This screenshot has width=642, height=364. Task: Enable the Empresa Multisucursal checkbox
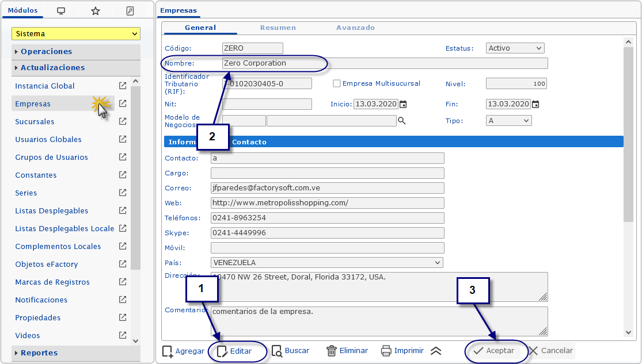pyautogui.click(x=337, y=83)
